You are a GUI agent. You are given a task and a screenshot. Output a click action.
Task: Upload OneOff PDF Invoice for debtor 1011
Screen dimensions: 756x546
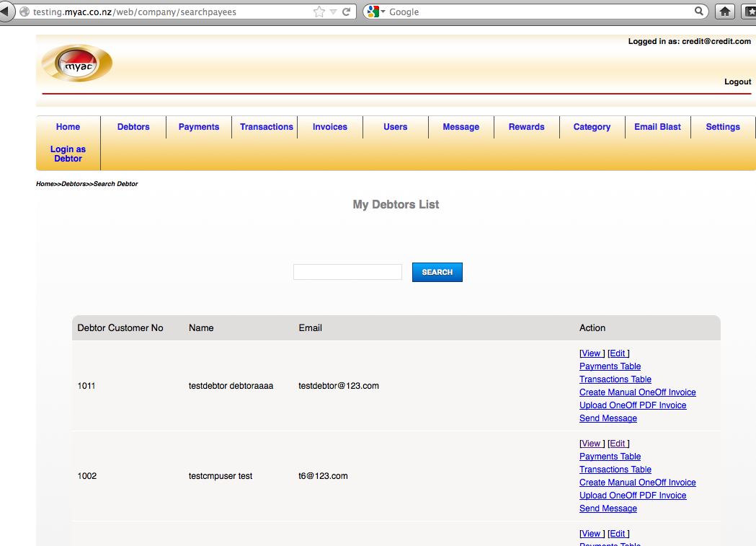click(633, 405)
